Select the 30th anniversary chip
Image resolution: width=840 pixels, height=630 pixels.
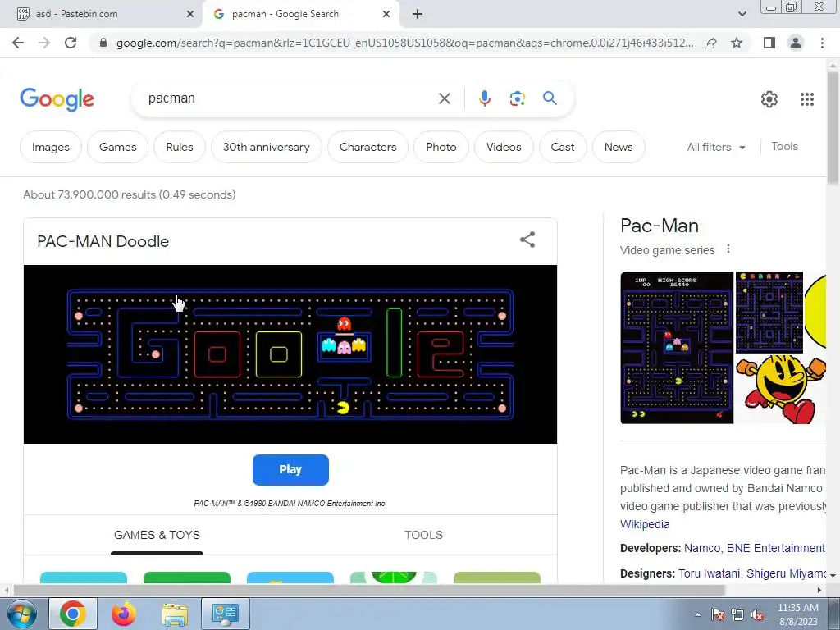tap(267, 147)
